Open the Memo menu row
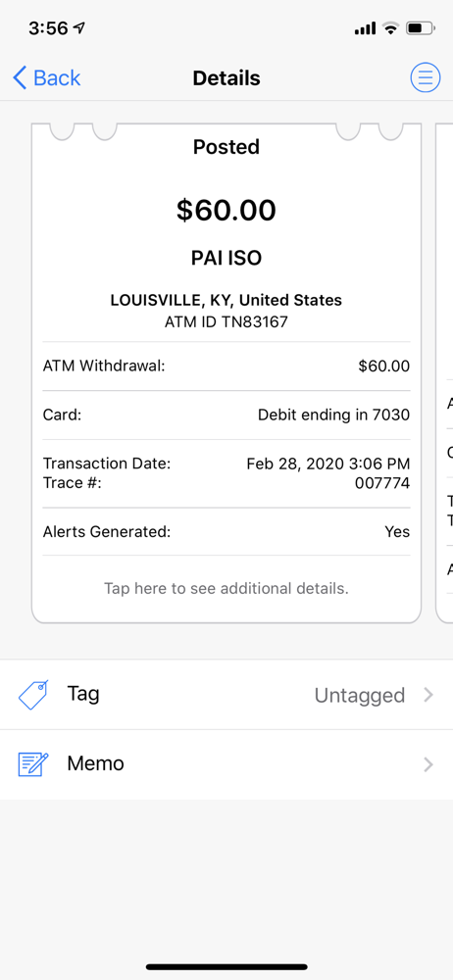Image resolution: width=453 pixels, height=980 pixels. (x=226, y=764)
